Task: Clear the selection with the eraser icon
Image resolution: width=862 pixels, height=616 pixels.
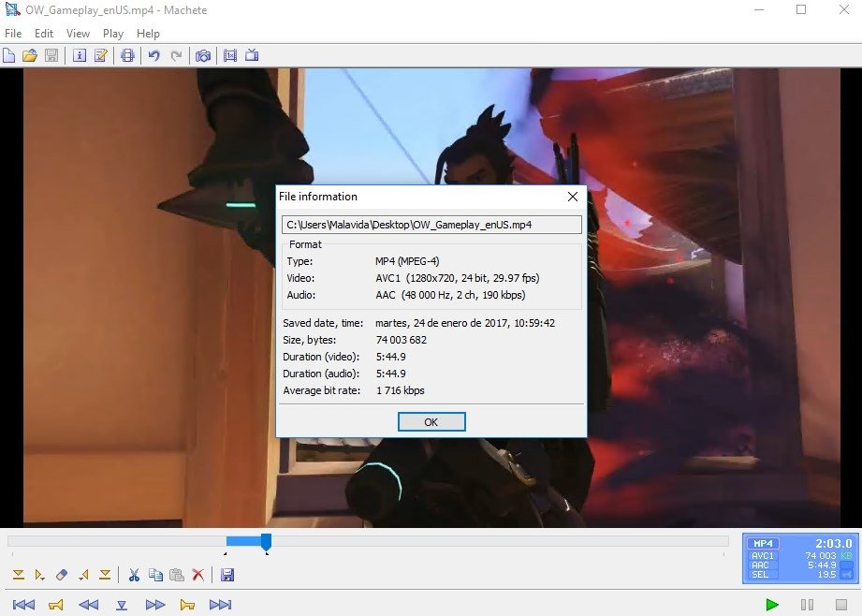Action: coord(62,576)
